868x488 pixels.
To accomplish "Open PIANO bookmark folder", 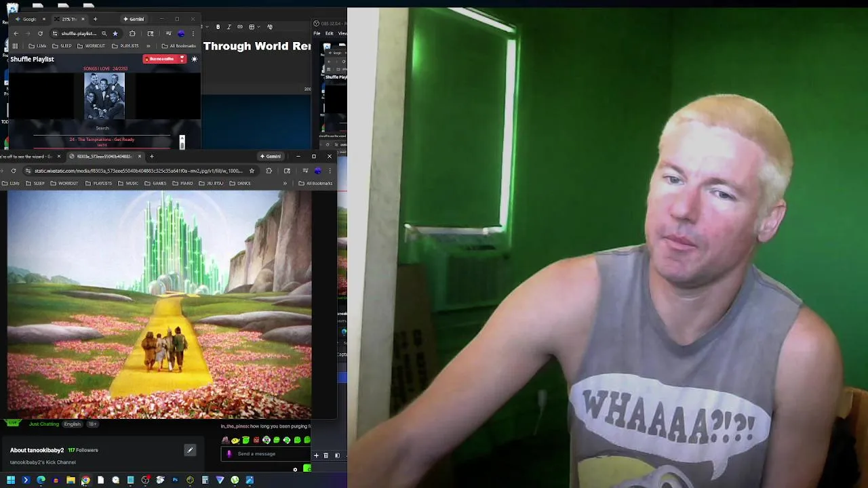I will [x=183, y=183].
